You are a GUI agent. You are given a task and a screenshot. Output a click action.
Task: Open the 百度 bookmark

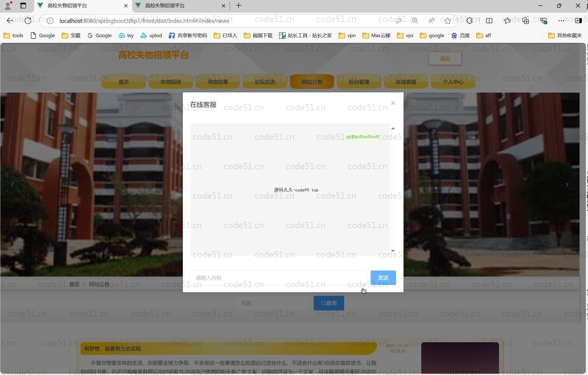(x=460, y=36)
